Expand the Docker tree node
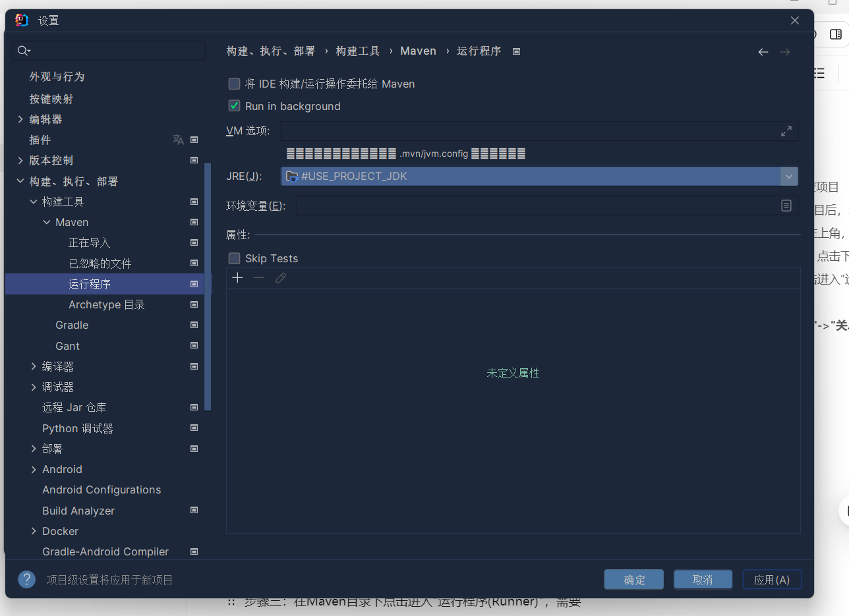The width and height of the screenshot is (849, 616). coord(34,531)
